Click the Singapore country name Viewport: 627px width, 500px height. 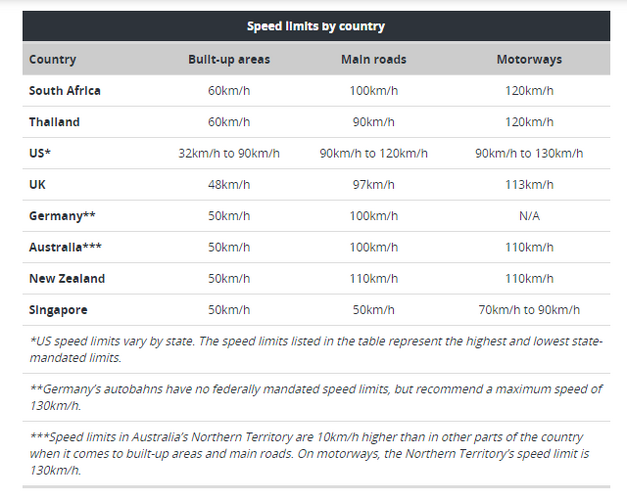(58, 310)
